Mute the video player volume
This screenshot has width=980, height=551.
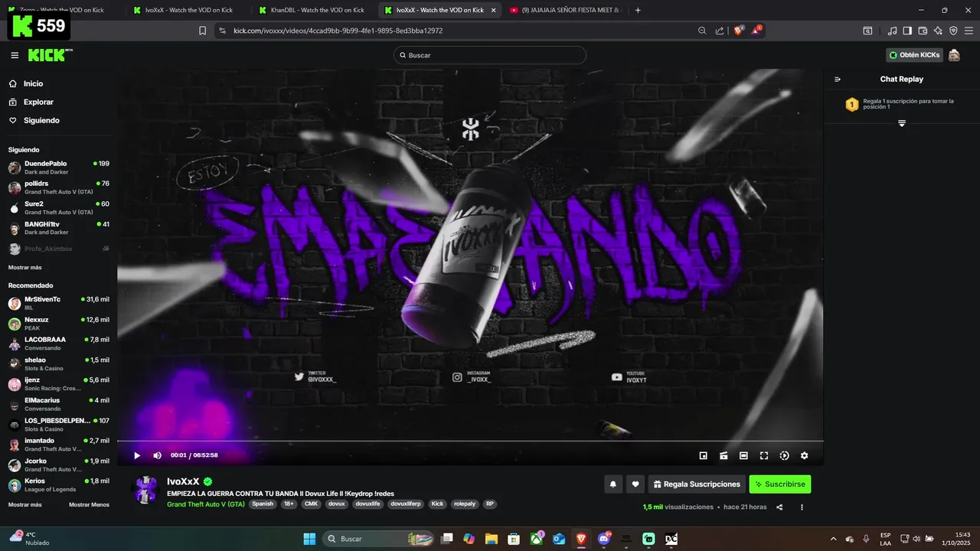point(157,455)
